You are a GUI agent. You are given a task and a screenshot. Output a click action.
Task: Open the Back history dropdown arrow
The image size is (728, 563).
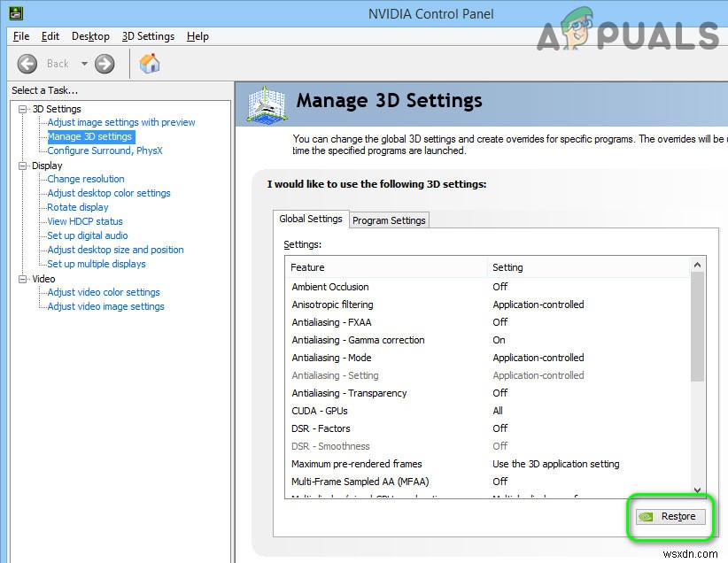[84, 64]
